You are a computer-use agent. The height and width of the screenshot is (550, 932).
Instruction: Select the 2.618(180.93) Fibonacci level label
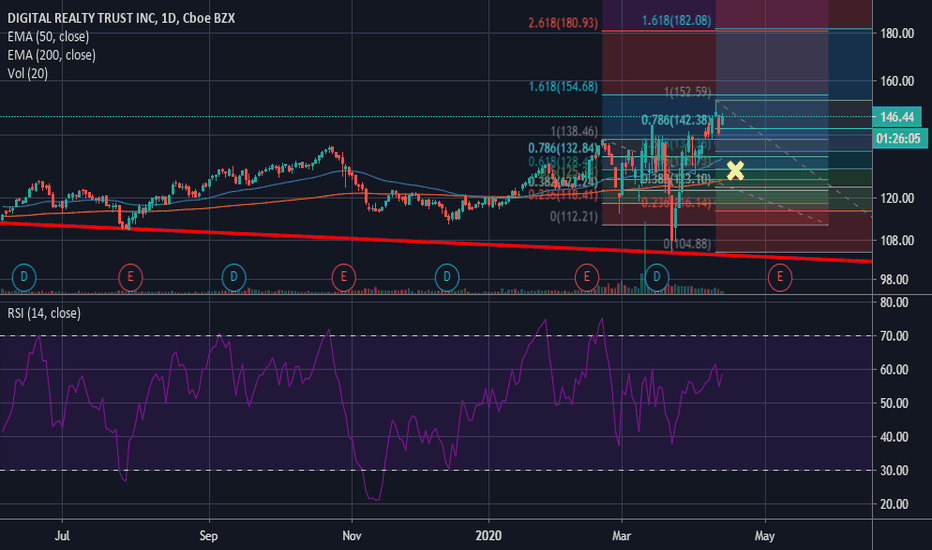(563, 23)
